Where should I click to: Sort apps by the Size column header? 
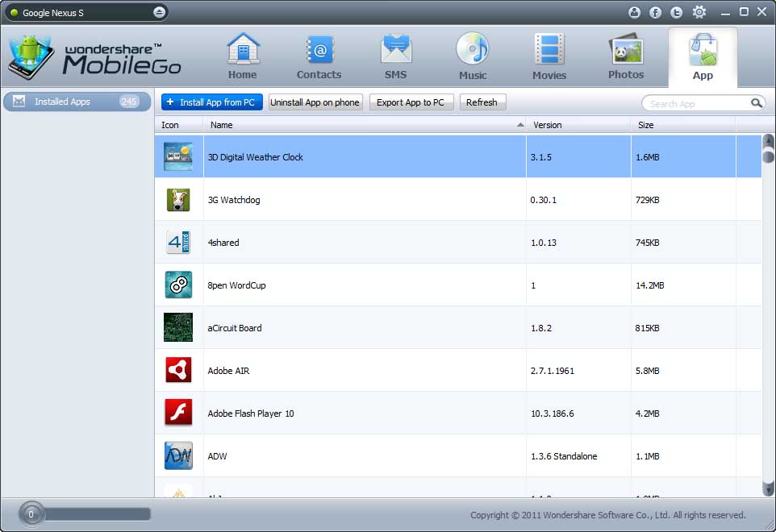[682, 125]
